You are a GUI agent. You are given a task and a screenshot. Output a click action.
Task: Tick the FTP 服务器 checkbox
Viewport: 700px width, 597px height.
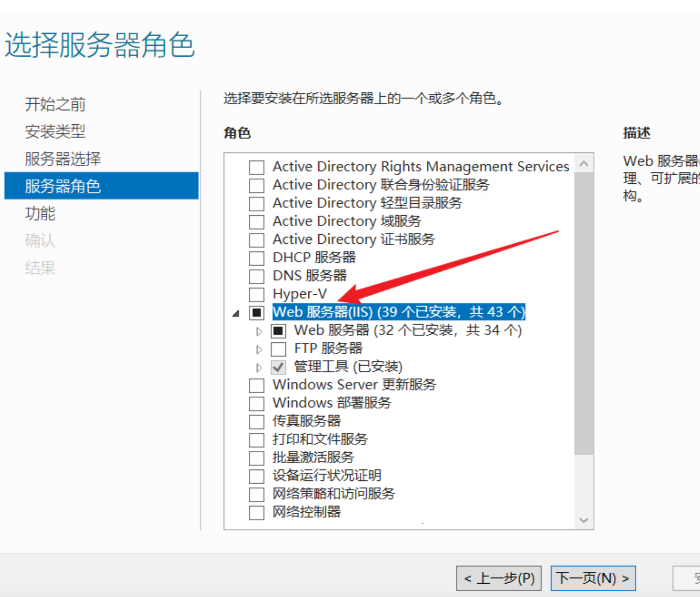(x=278, y=349)
